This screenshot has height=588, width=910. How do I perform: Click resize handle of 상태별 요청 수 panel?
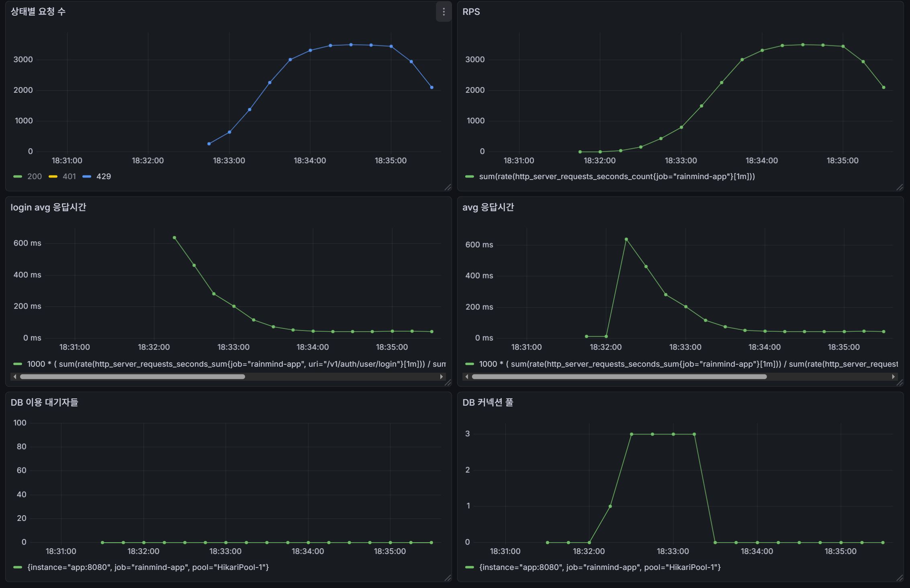tap(448, 187)
